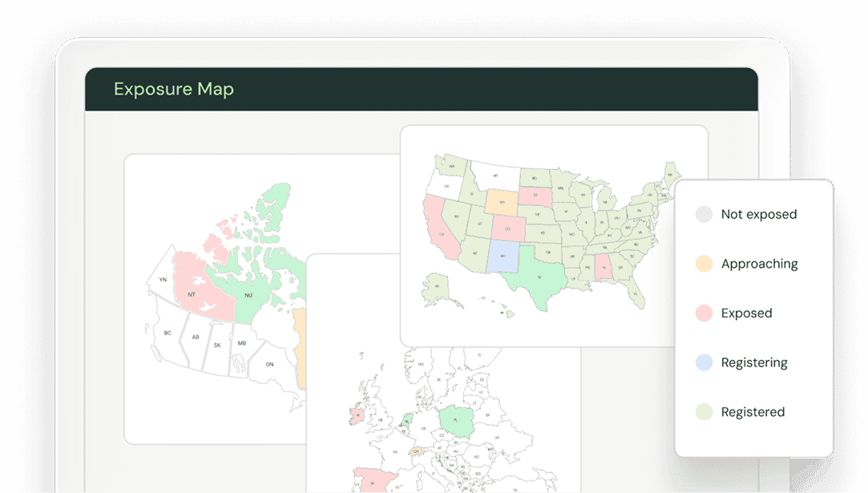Screen dimensions: 868x493
Task: Select Maine on the US map
Action: pos(670,174)
